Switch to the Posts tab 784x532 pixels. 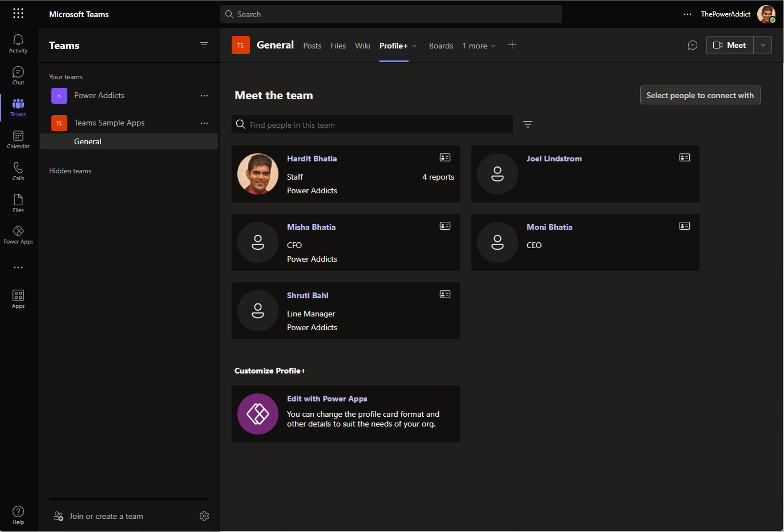[x=312, y=46]
